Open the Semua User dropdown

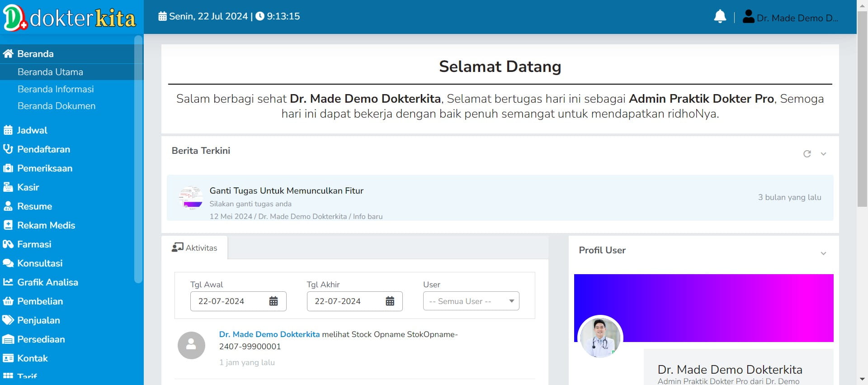(x=471, y=301)
